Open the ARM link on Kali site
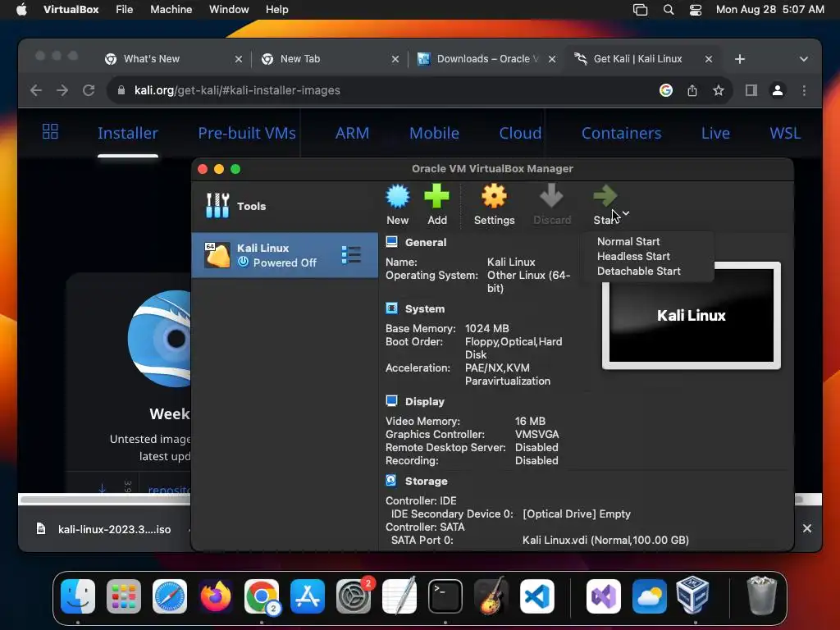This screenshot has width=840, height=630. (x=352, y=133)
